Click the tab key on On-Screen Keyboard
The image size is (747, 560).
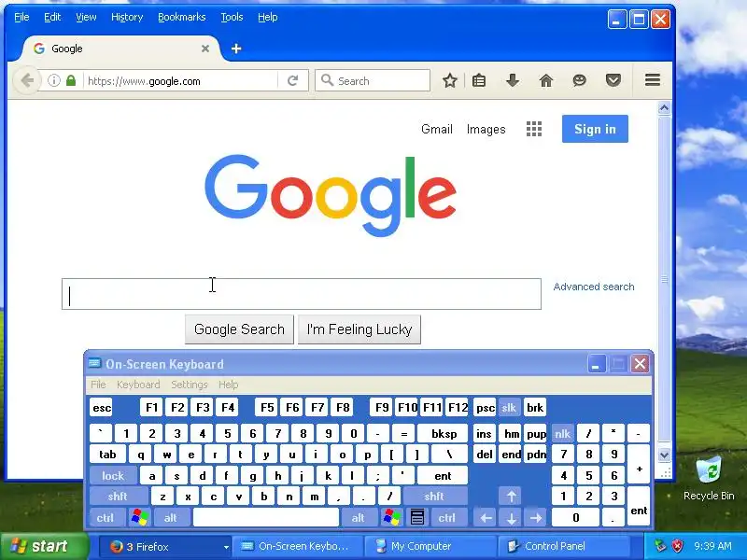click(x=107, y=455)
